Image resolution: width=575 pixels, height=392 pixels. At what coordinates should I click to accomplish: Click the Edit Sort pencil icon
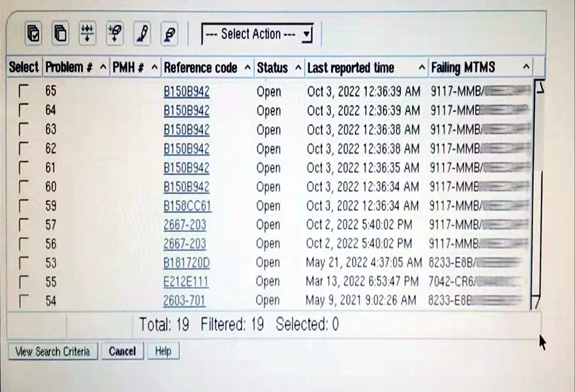pos(142,34)
